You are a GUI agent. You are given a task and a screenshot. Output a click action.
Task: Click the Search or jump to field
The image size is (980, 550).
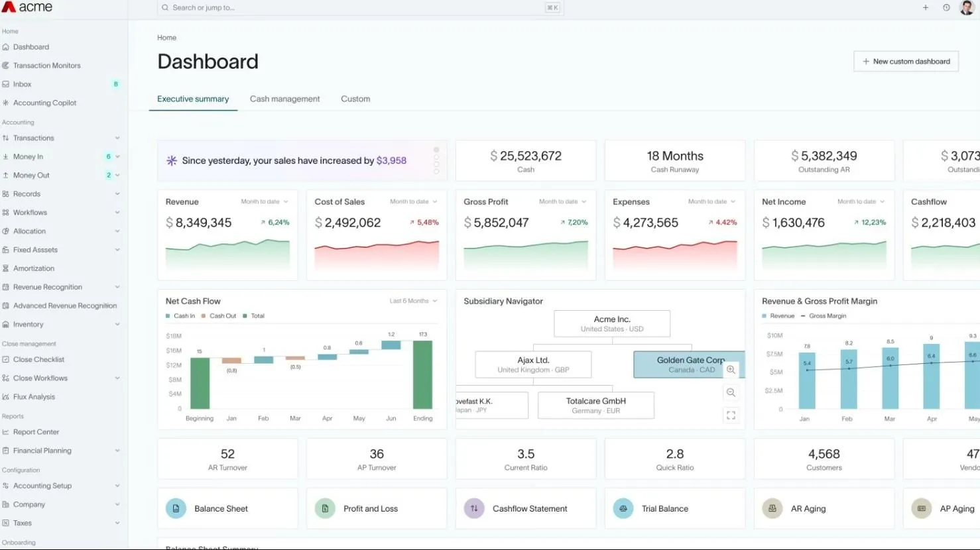click(x=360, y=8)
